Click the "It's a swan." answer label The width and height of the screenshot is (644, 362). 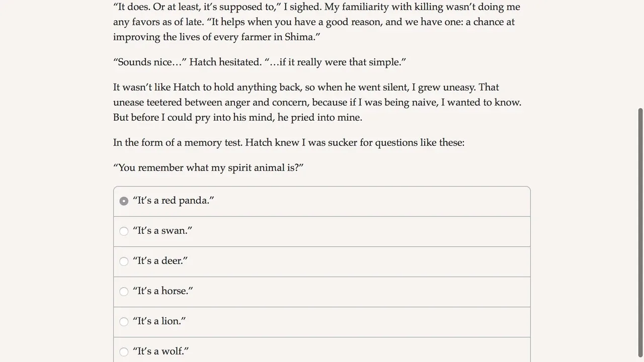click(163, 231)
